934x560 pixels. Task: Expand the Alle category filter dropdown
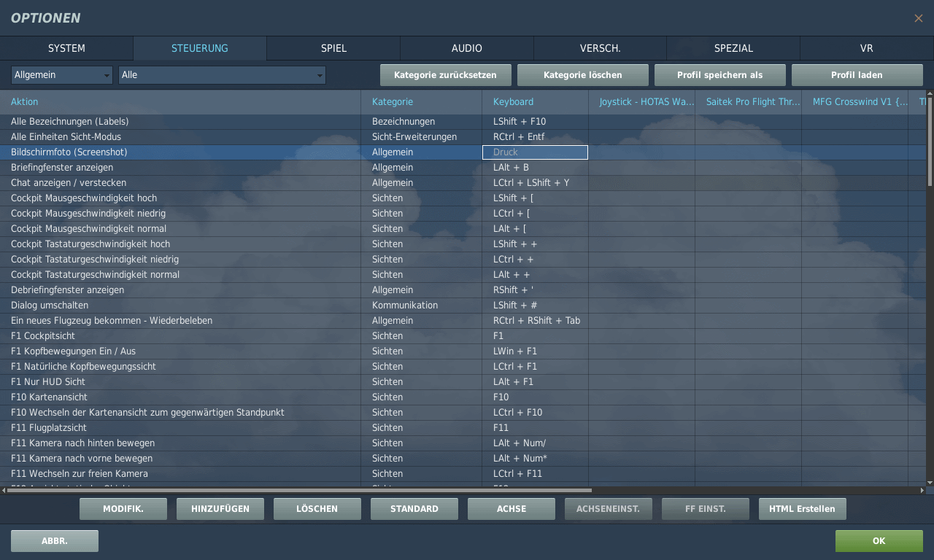point(222,75)
